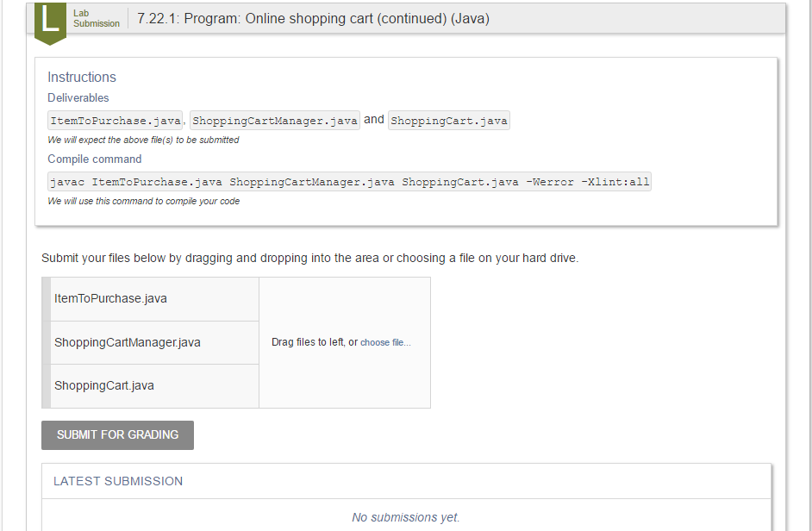Click the drag files to left area

point(344,342)
